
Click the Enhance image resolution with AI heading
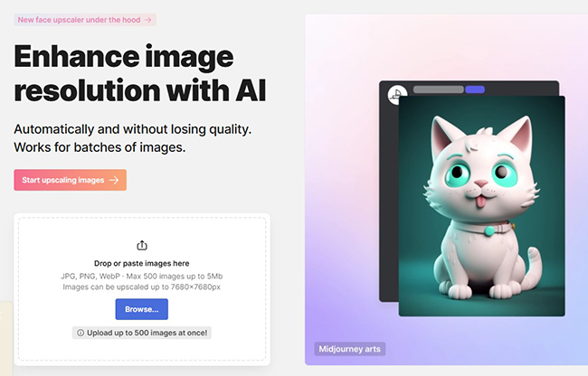[140, 73]
